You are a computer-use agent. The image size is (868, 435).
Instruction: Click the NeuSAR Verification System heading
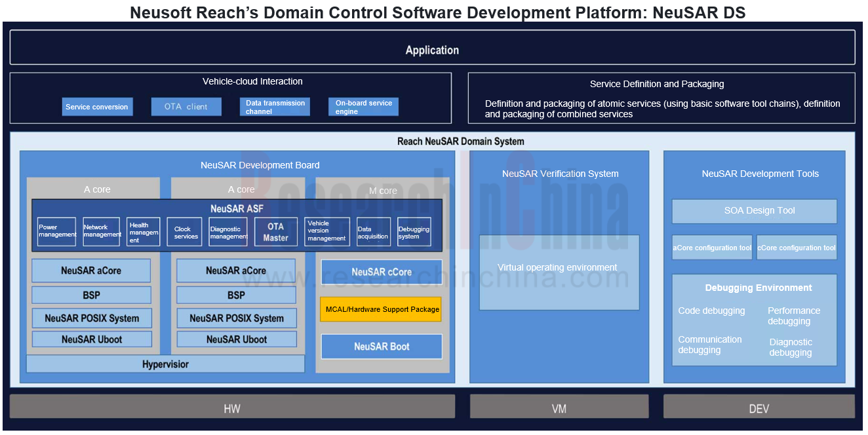pyautogui.click(x=561, y=174)
